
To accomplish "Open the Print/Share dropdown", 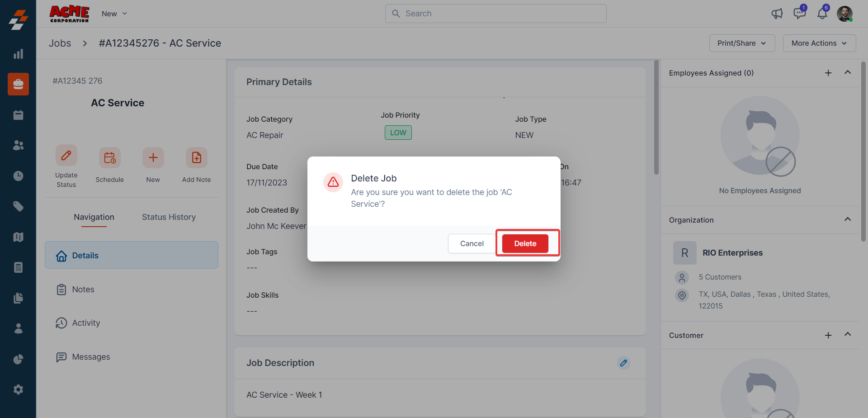I will point(742,43).
